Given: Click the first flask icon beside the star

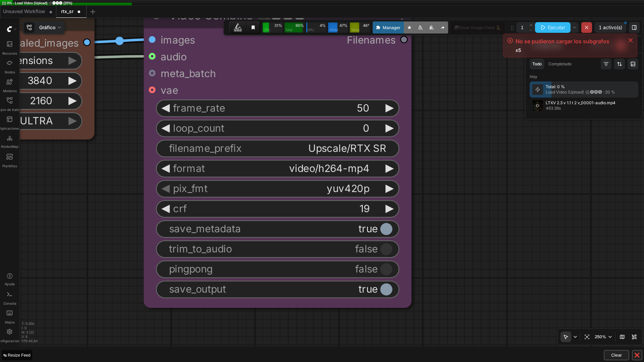Looking at the screenshot, I should (420, 27).
